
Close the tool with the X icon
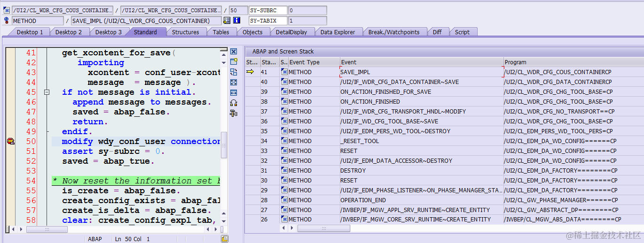234,52
